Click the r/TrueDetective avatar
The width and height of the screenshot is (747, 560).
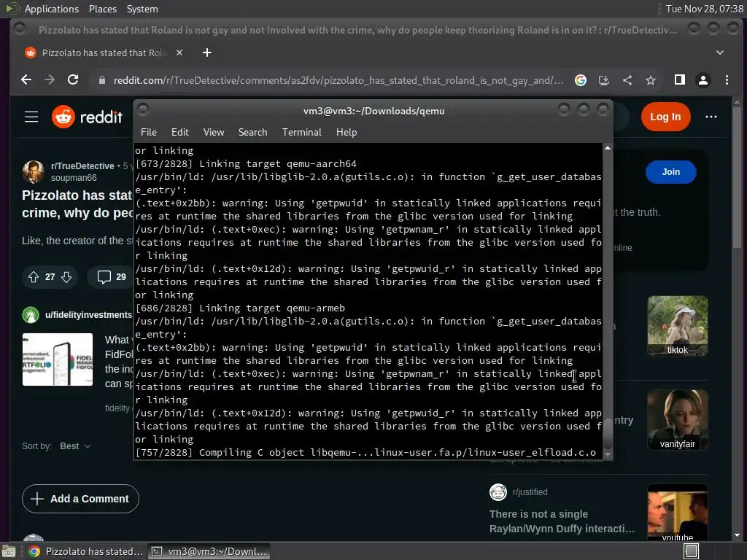click(x=34, y=172)
